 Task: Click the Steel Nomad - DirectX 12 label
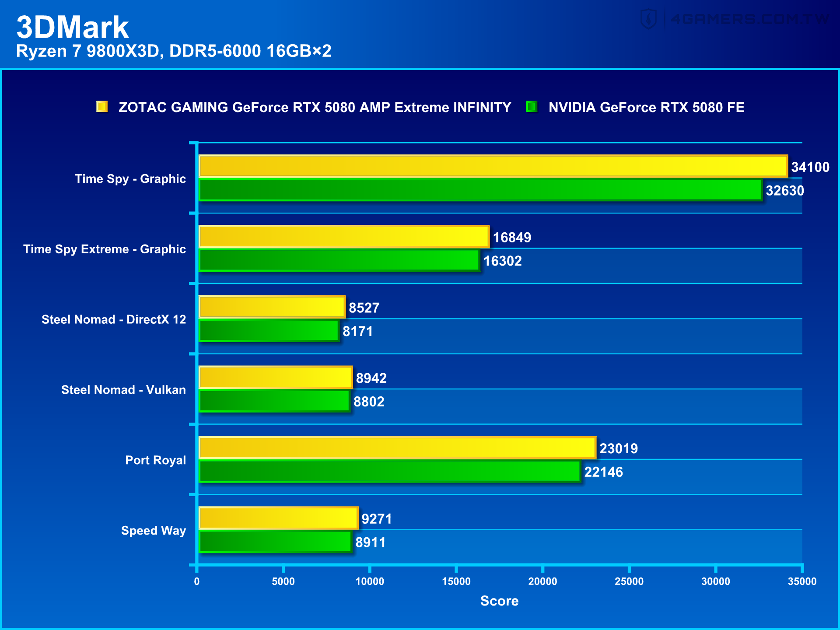[x=114, y=320]
